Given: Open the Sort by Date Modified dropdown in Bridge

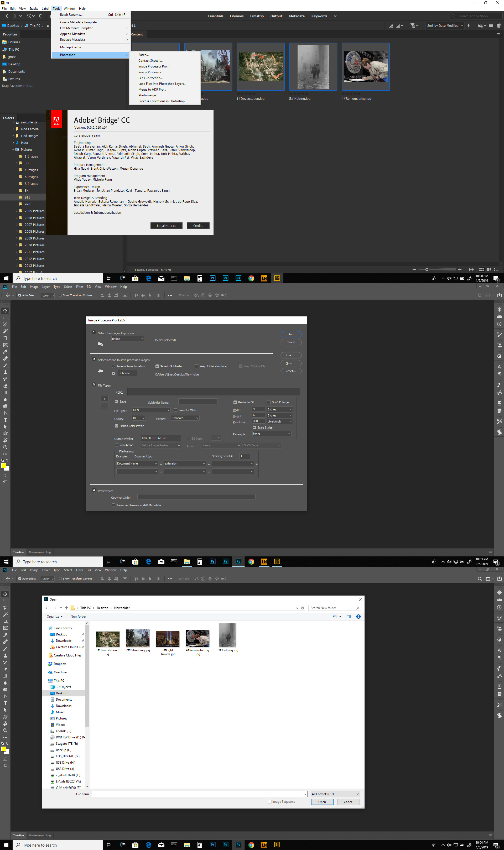Looking at the screenshot, I should coord(445,25).
